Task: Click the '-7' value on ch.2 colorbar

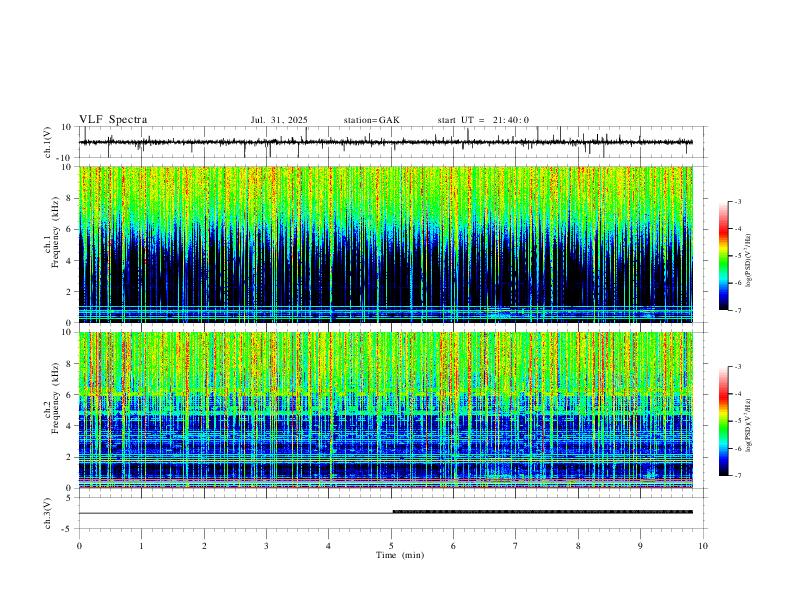Action: click(738, 475)
